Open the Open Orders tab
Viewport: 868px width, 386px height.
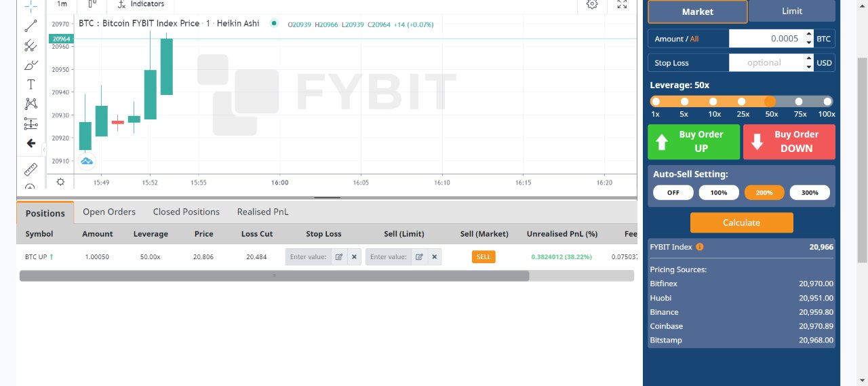[x=109, y=212]
